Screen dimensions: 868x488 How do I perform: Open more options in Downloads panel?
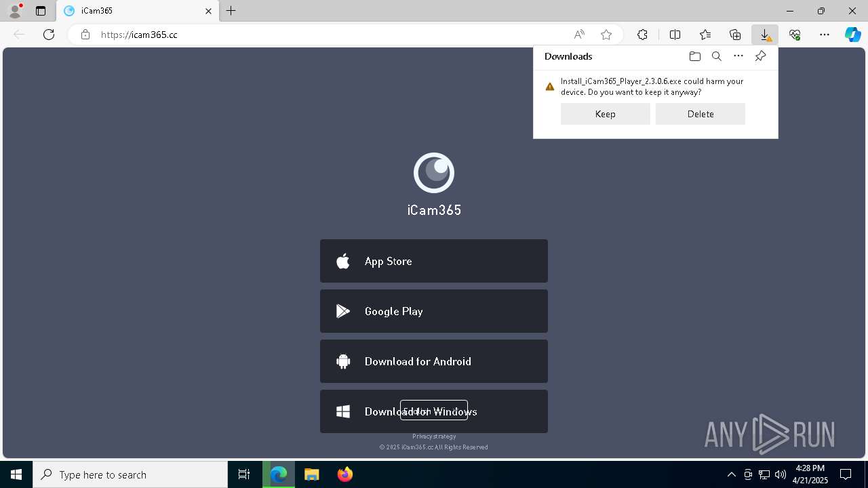[738, 56]
